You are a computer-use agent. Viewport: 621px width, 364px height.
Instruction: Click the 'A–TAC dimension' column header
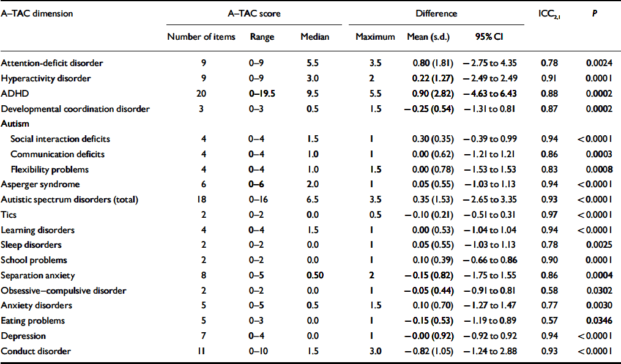37,13
